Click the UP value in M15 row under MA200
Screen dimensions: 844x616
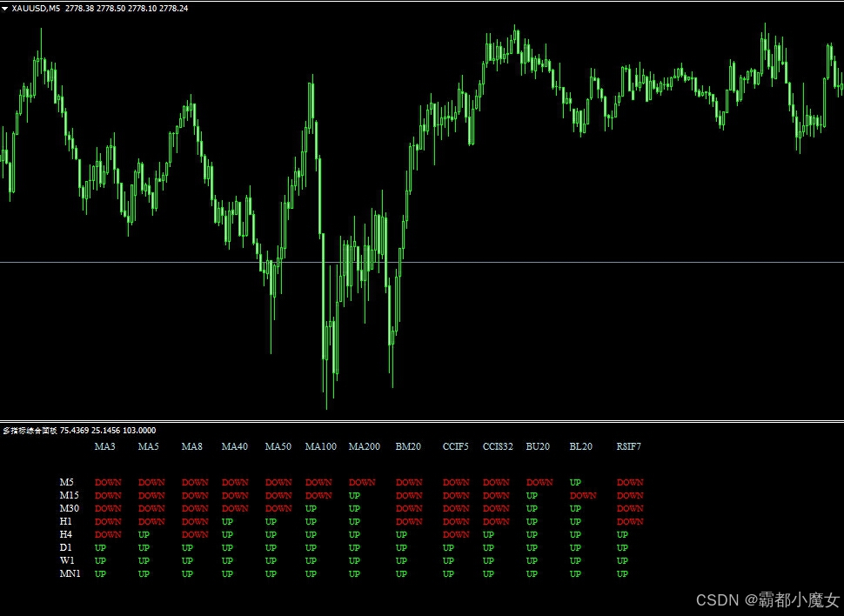point(354,495)
